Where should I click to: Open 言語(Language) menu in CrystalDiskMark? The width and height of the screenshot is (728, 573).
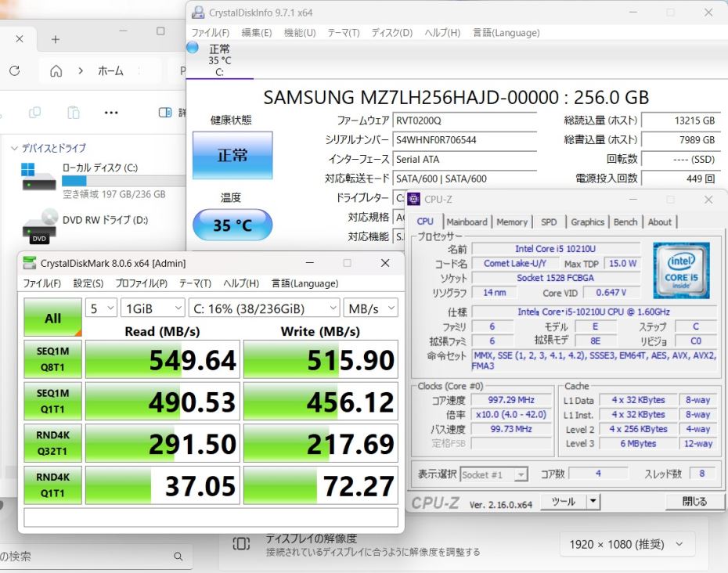pyautogui.click(x=305, y=283)
